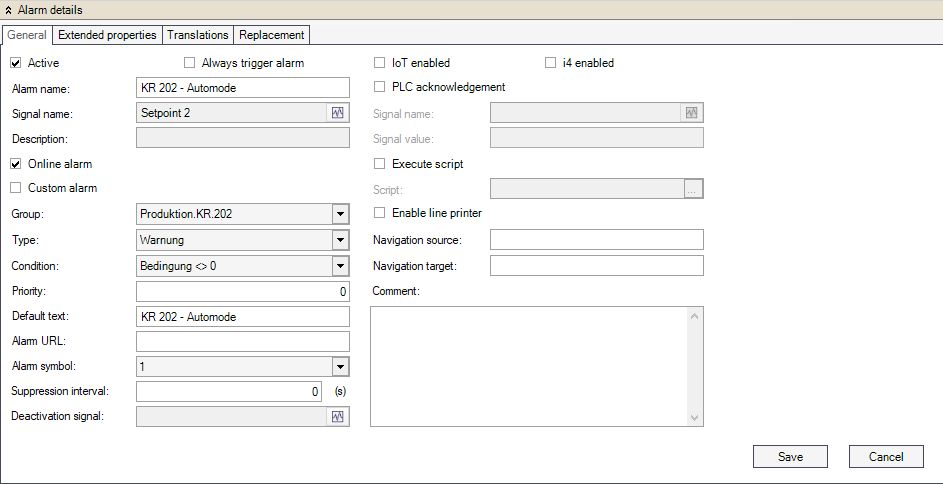Image resolution: width=943 pixels, height=484 pixels.
Task: Click browse icon for Deactivation signal
Action: click(x=338, y=417)
